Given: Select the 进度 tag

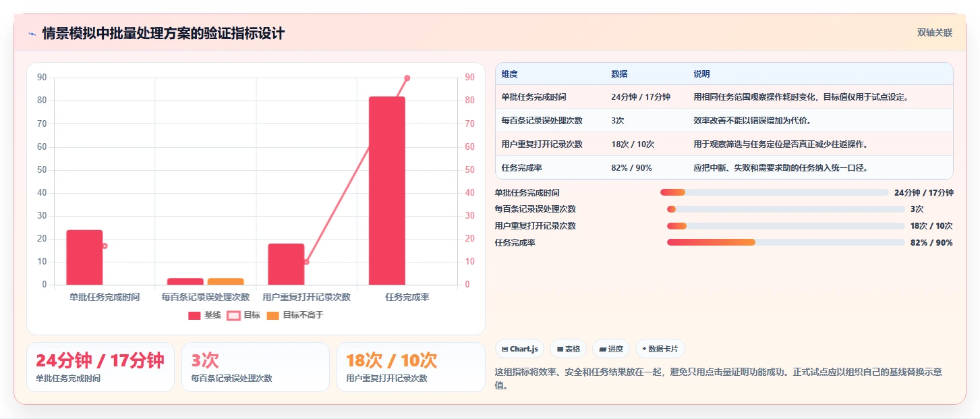Looking at the screenshot, I should coord(611,349).
